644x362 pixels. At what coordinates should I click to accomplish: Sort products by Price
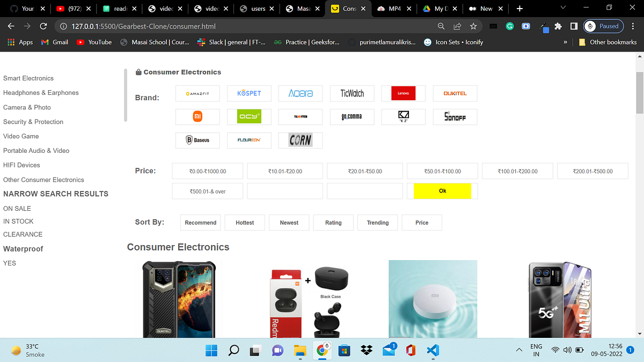click(422, 223)
